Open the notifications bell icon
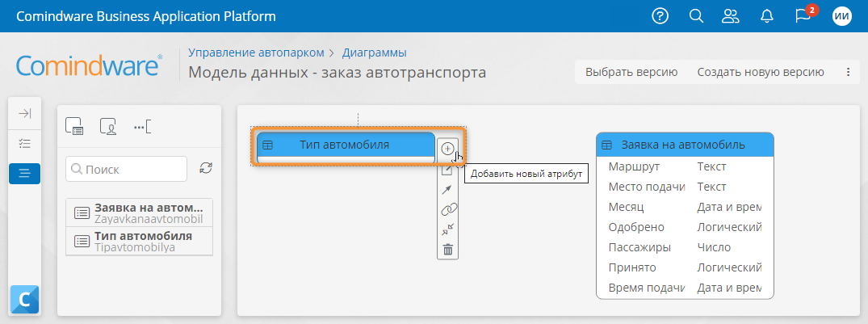The height and width of the screenshot is (324, 868). (x=767, y=17)
